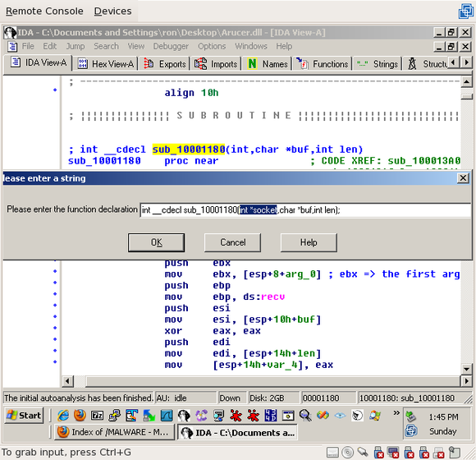
Task: Click the horizontal scrollbar thumb
Action: [273, 380]
